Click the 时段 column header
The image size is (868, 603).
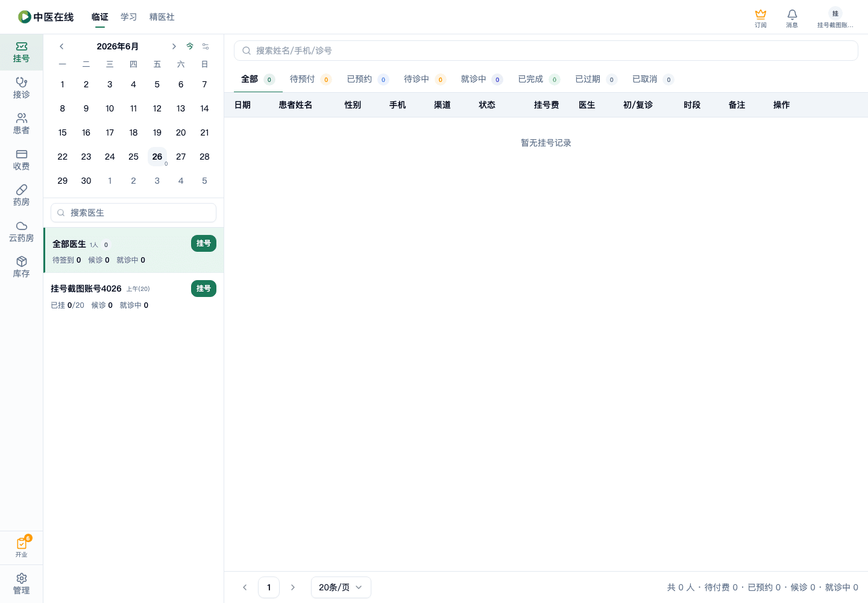coord(692,105)
